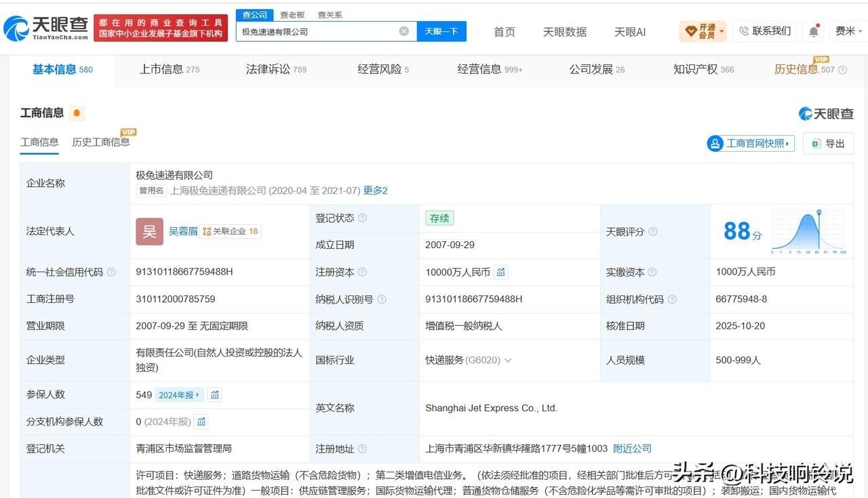The image size is (868, 498).
Task: Open legal representative 吴蓉眉 link
Action: pos(183,231)
